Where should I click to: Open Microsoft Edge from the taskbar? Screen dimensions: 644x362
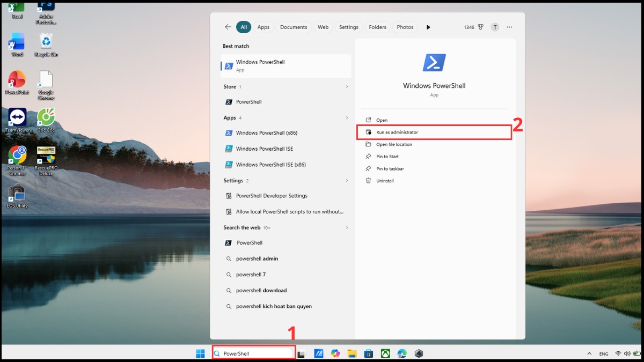402,353
